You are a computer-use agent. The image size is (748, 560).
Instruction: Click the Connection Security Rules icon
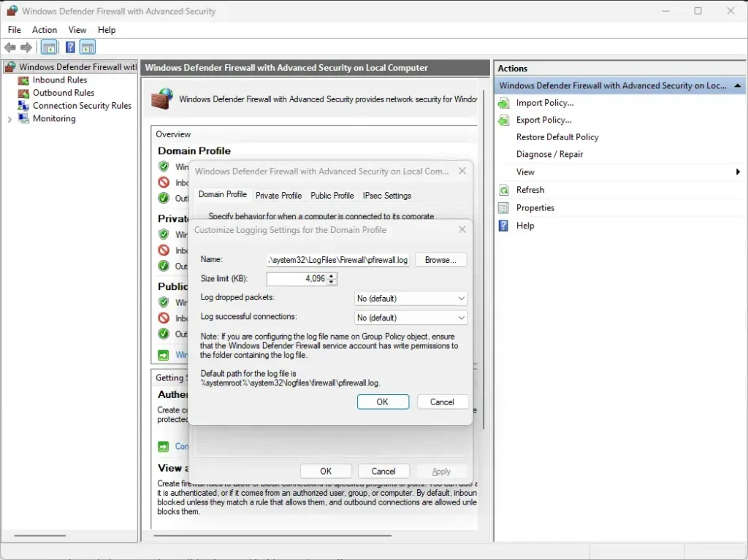[x=23, y=105]
